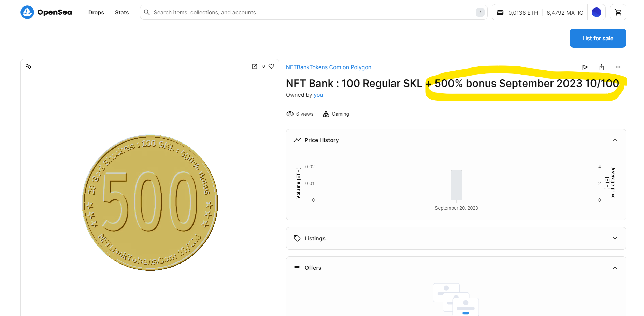
Task: Open NFTBankTokens.Com on Polygon collection link
Action: pyautogui.click(x=328, y=67)
